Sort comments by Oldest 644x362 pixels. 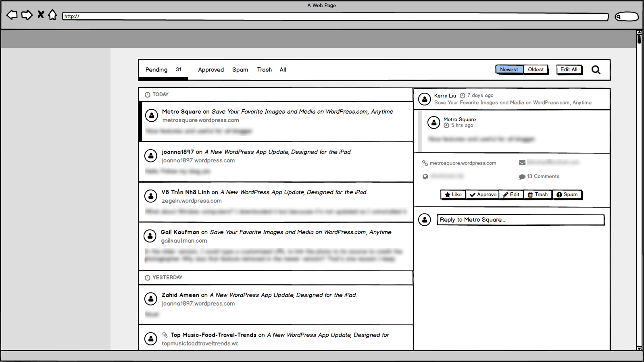pos(536,69)
